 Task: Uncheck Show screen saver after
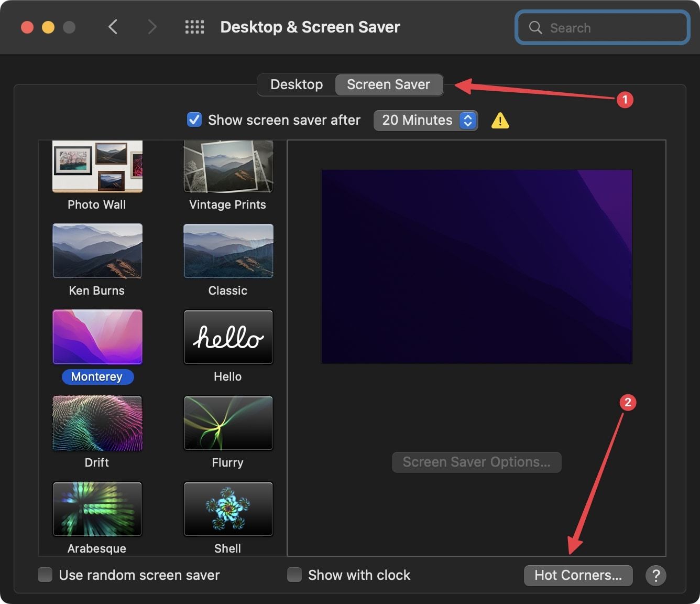coord(194,120)
